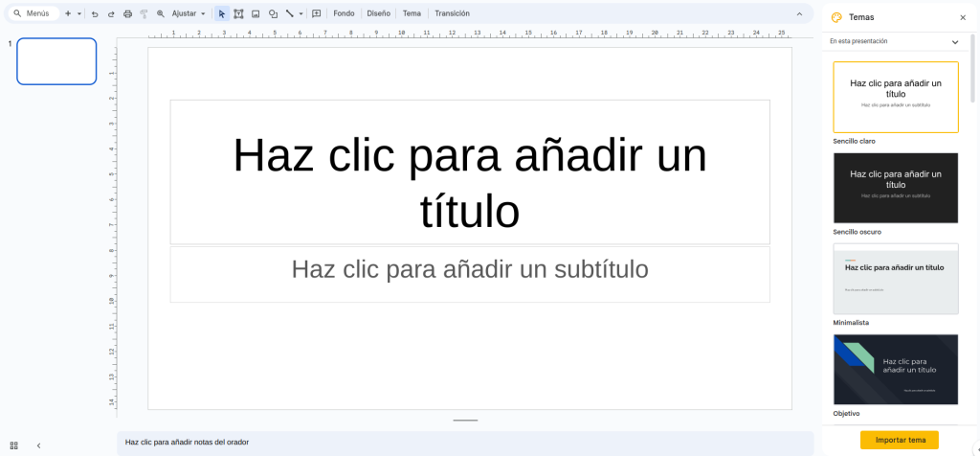Insert an image from toolbar

tap(256, 13)
